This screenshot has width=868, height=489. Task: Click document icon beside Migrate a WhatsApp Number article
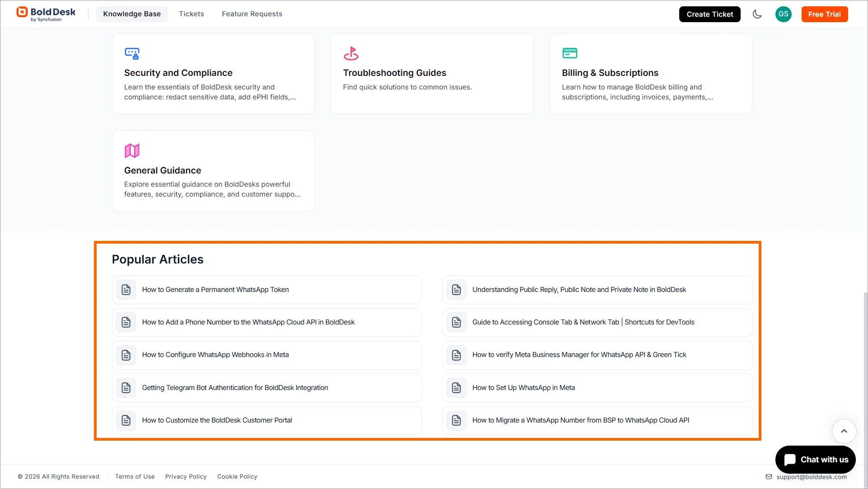pos(456,420)
